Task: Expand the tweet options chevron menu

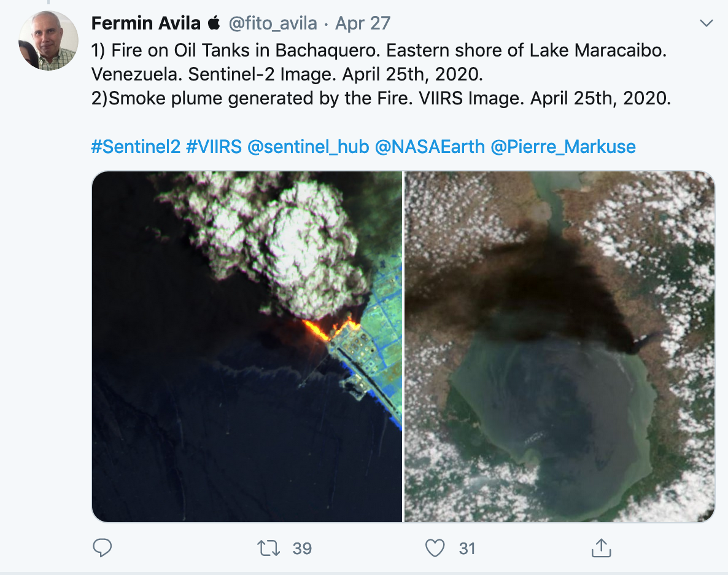Action: 707,24
